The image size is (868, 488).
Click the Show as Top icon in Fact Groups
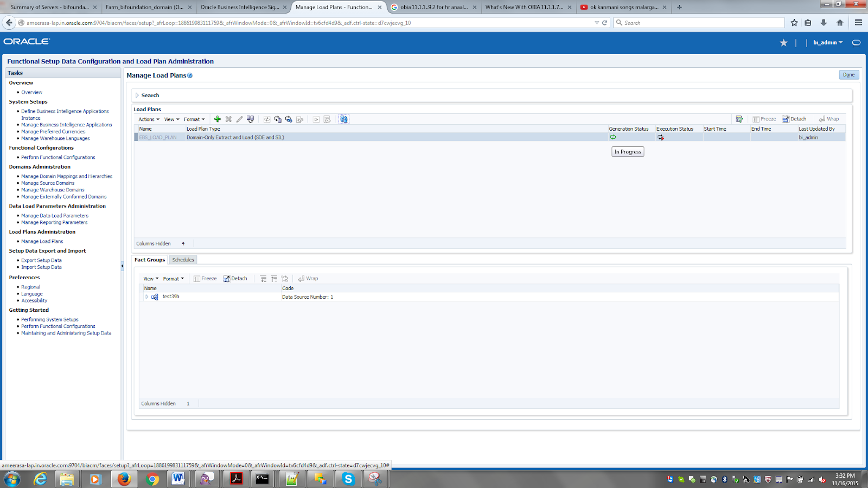(285, 279)
